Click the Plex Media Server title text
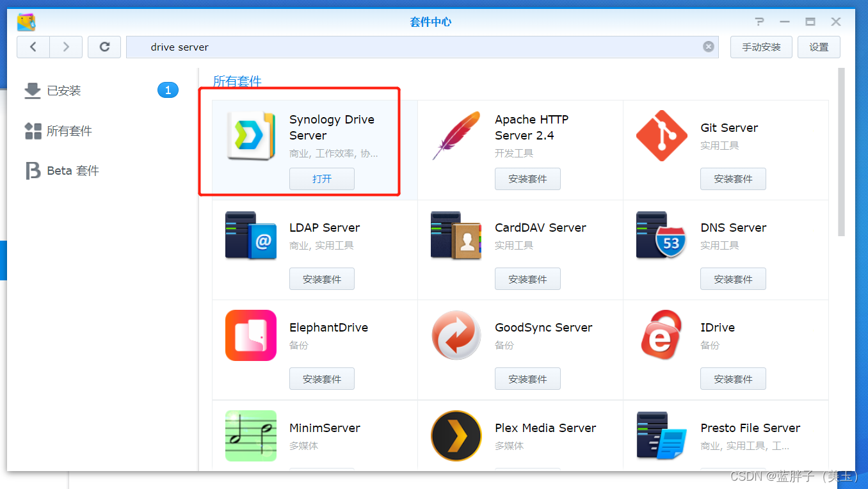This screenshot has width=868, height=489. click(545, 428)
